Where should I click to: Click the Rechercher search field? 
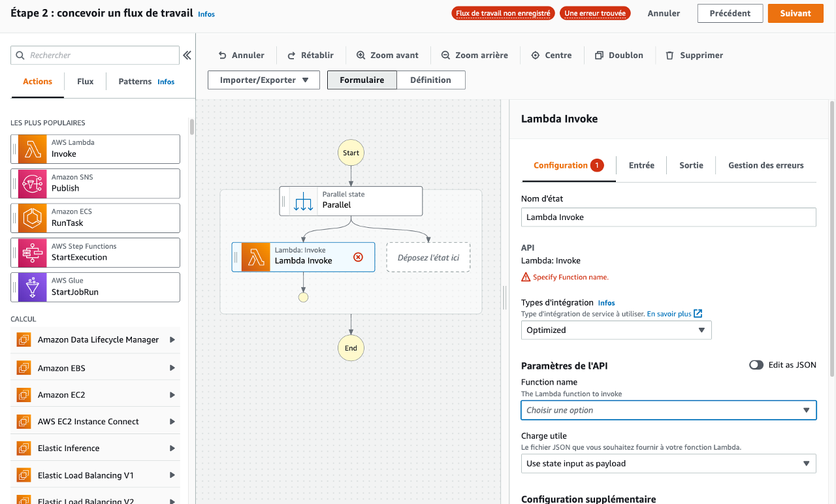click(x=95, y=55)
